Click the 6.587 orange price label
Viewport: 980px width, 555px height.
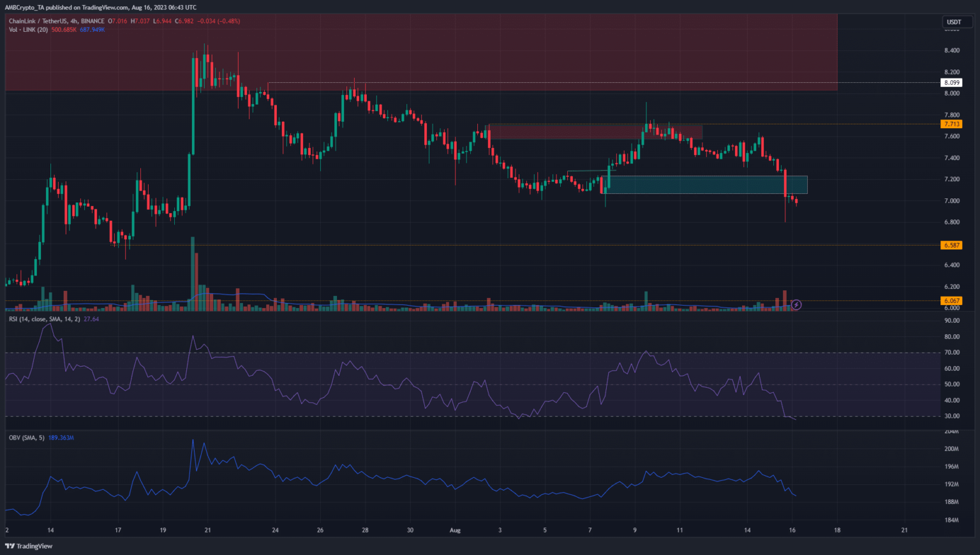tap(951, 245)
